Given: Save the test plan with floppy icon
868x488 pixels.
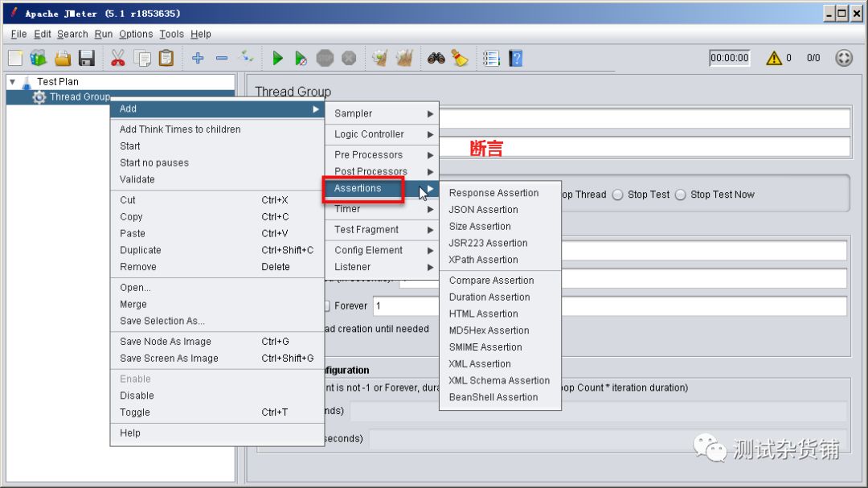Looking at the screenshot, I should pyautogui.click(x=87, y=58).
